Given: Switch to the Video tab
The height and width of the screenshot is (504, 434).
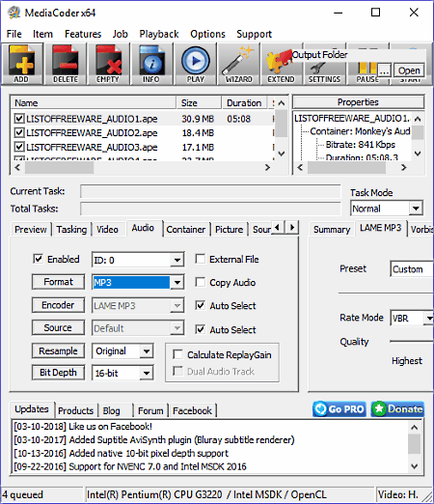Looking at the screenshot, I should pos(107,230).
